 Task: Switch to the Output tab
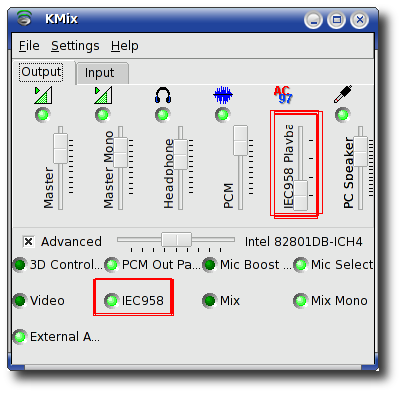coord(41,72)
